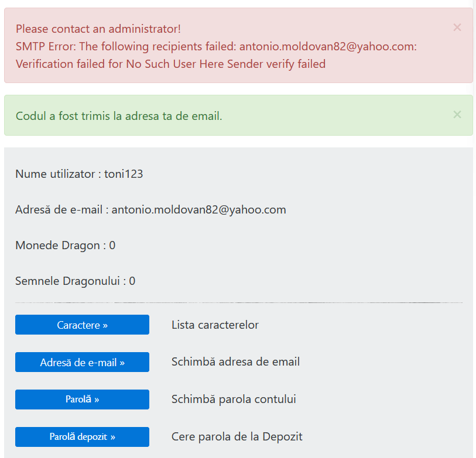Select the Parolă » button

82,400
